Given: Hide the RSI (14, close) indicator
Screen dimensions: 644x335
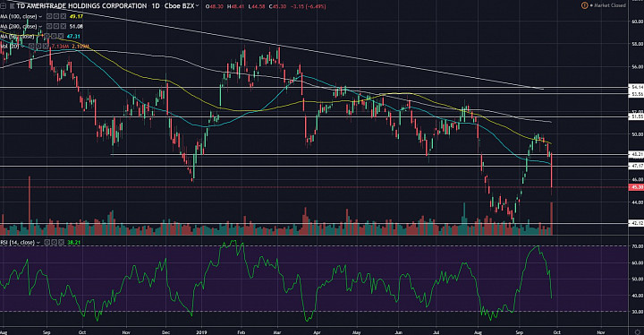Looking at the screenshot, I should [47, 243].
